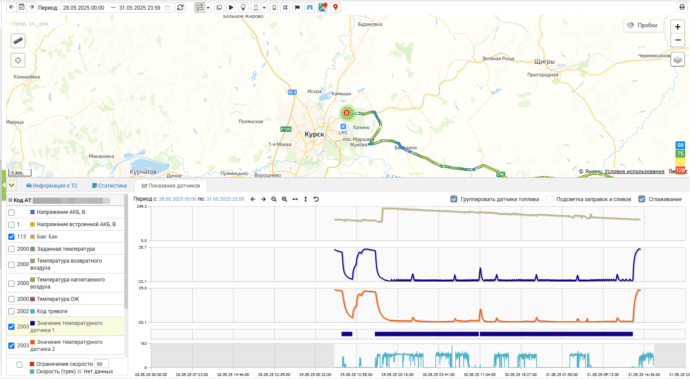The image size is (690, 379).
Task: Enable Температура возвратного воздуха checkbox
Action: tap(11, 265)
